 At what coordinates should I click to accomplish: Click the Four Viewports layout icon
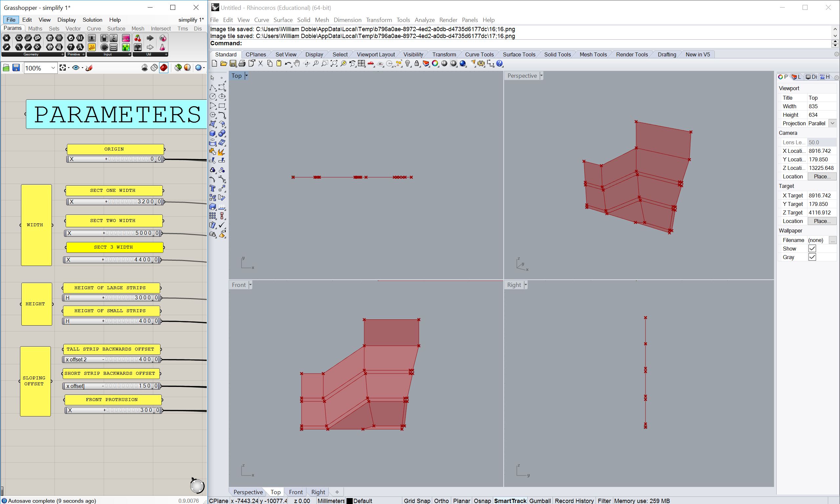[362, 64]
